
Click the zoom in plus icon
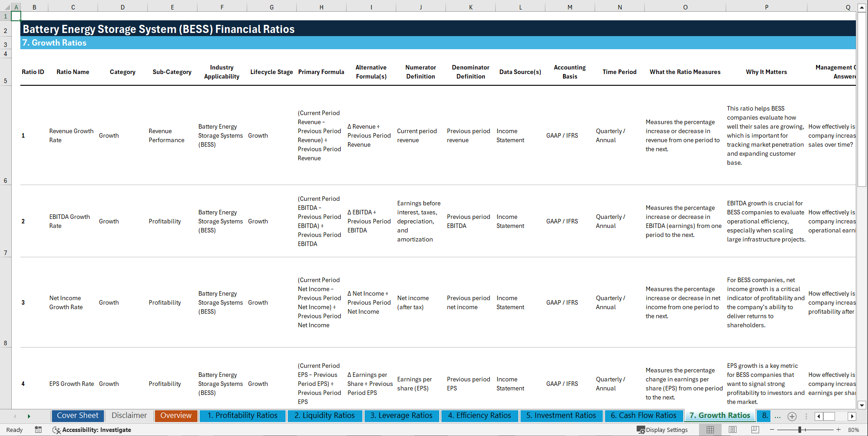coord(839,430)
